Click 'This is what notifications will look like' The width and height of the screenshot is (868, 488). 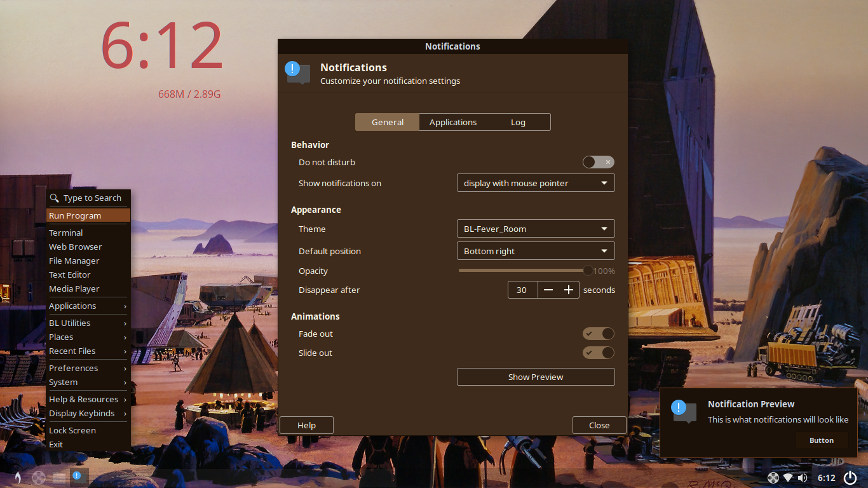(778, 419)
